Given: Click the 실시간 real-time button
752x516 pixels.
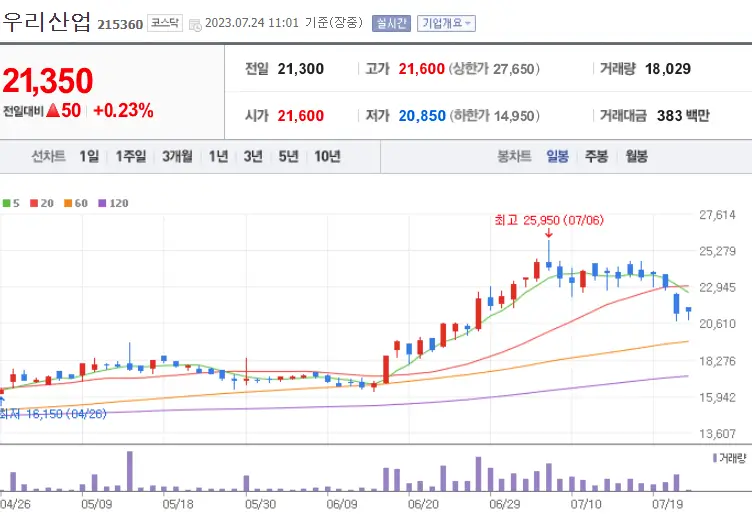Looking at the screenshot, I should tap(391, 23).
